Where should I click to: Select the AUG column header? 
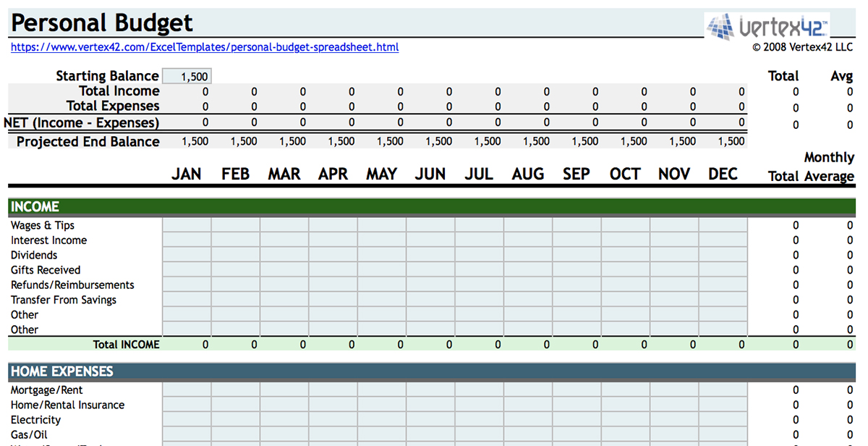click(x=528, y=174)
